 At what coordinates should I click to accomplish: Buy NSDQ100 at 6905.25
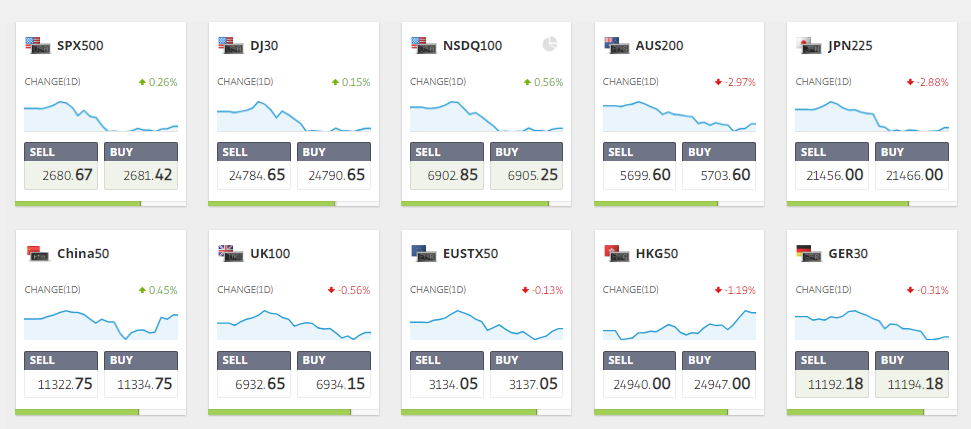click(526, 166)
